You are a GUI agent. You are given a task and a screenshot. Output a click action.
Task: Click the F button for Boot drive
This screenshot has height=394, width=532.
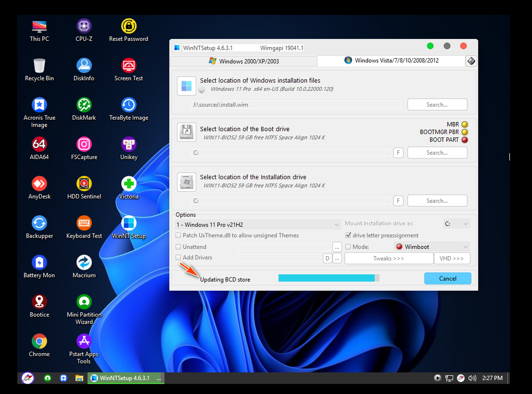[398, 153]
